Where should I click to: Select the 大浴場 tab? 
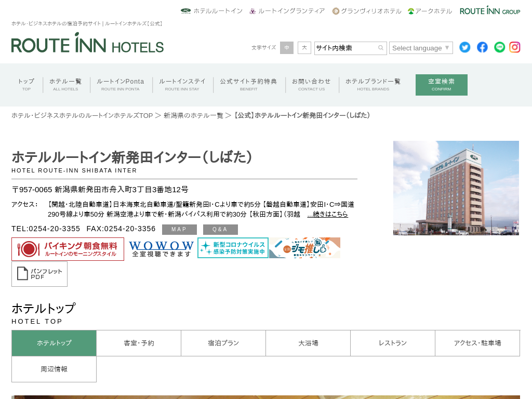(x=308, y=343)
